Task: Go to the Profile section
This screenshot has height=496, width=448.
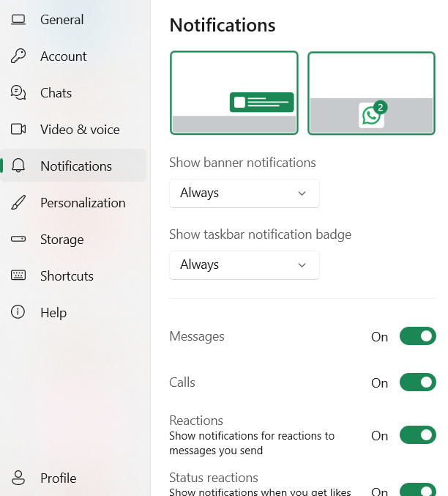Action: [58, 478]
